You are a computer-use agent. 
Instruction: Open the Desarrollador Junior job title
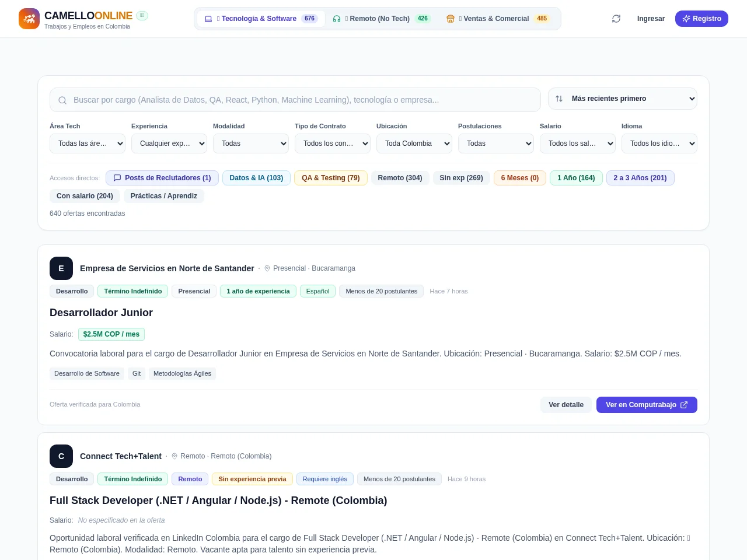pos(102,313)
